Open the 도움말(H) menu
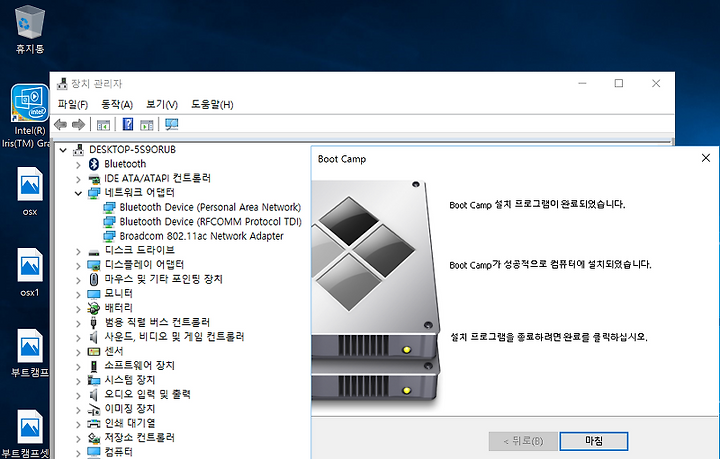 click(x=212, y=105)
